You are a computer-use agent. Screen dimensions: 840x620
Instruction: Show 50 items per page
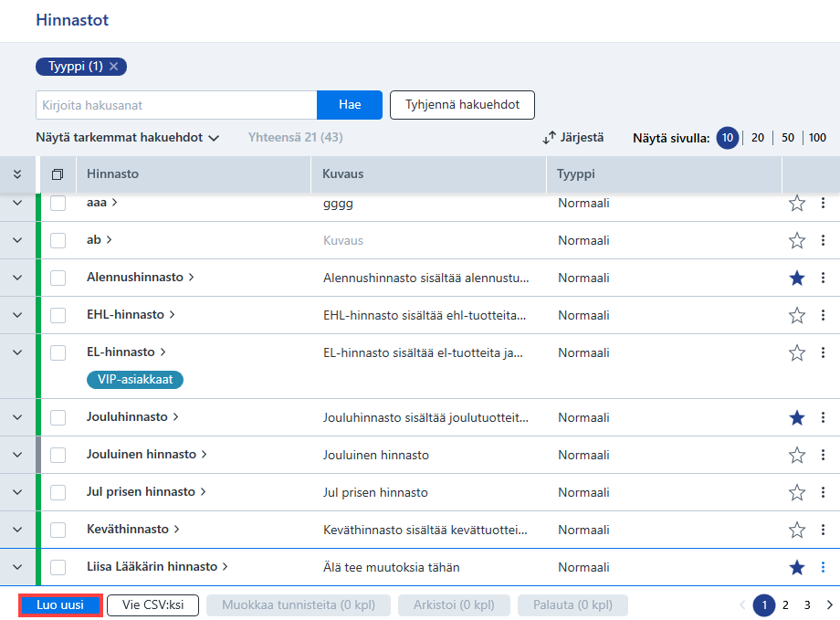pos(787,138)
